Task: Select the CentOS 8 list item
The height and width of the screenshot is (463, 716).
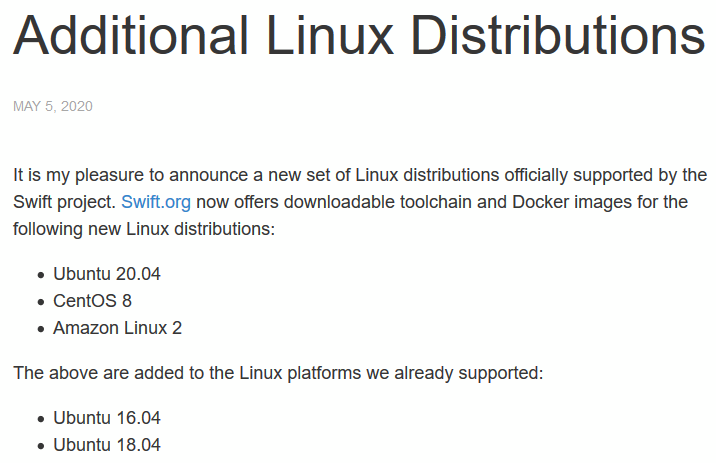Action: coord(92,300)
